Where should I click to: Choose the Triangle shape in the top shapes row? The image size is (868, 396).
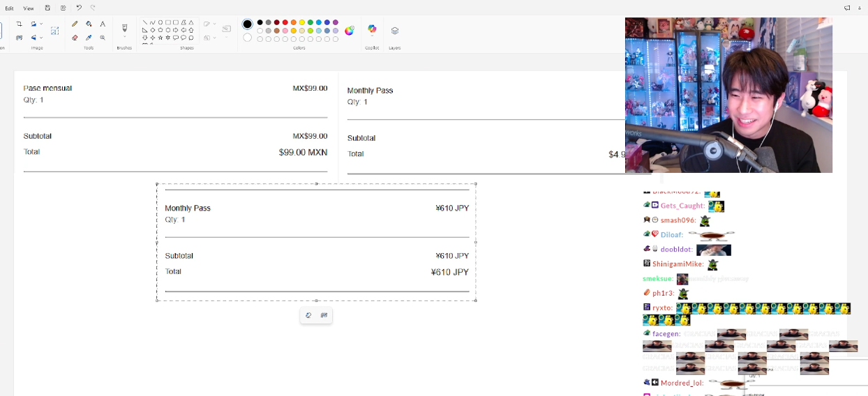tap(191, 22)
